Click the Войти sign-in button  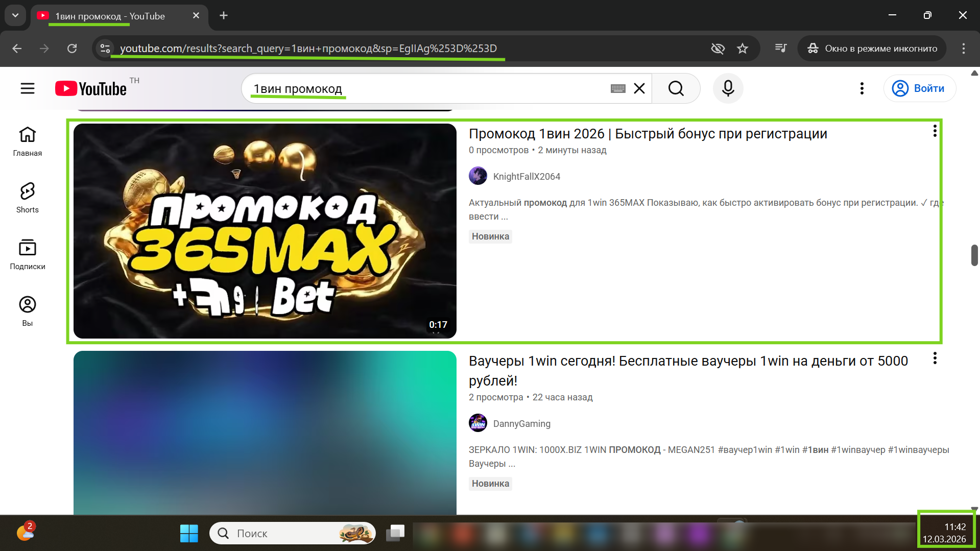click(x=919, y=88)
